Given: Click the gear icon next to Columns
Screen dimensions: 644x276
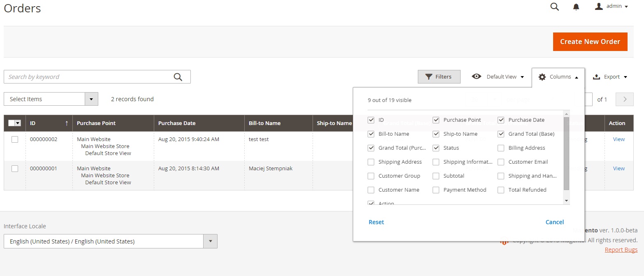Looking at the screenshot, I should 542,77.
